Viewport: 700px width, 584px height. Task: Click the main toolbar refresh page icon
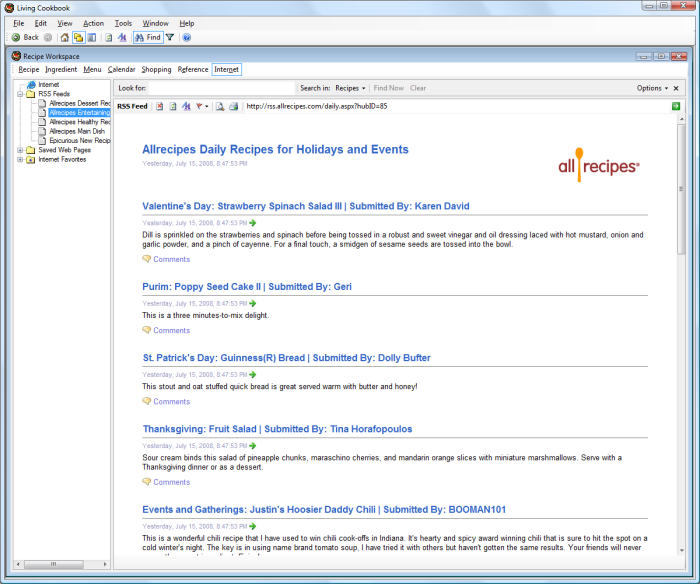[x=108, y=38]
